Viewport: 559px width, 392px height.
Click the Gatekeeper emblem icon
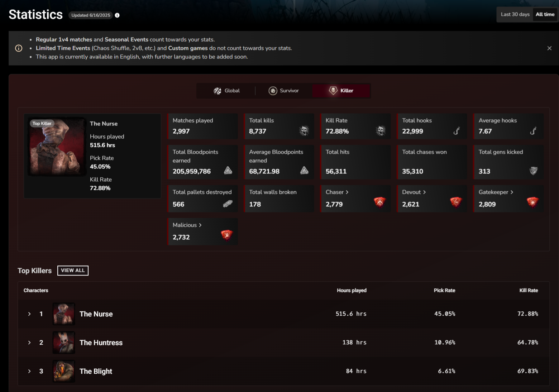533,202
